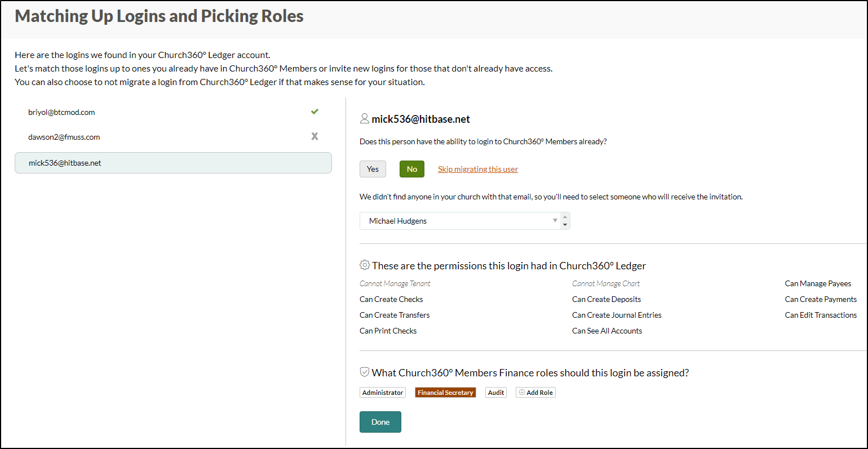Click the Matching Up Logins and Picking Roles title
This screenshot has height=449, width=868.
[x=159, y=16]
